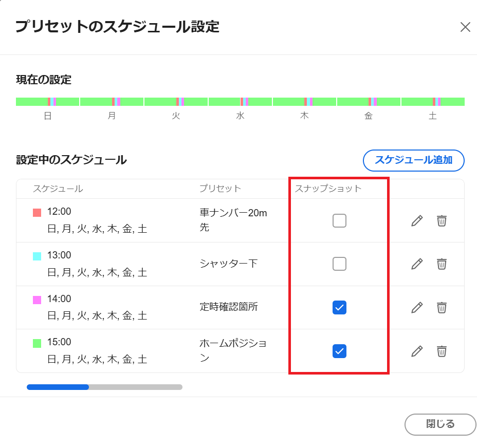Click the スケジュール追加 button

pos(413,160)
